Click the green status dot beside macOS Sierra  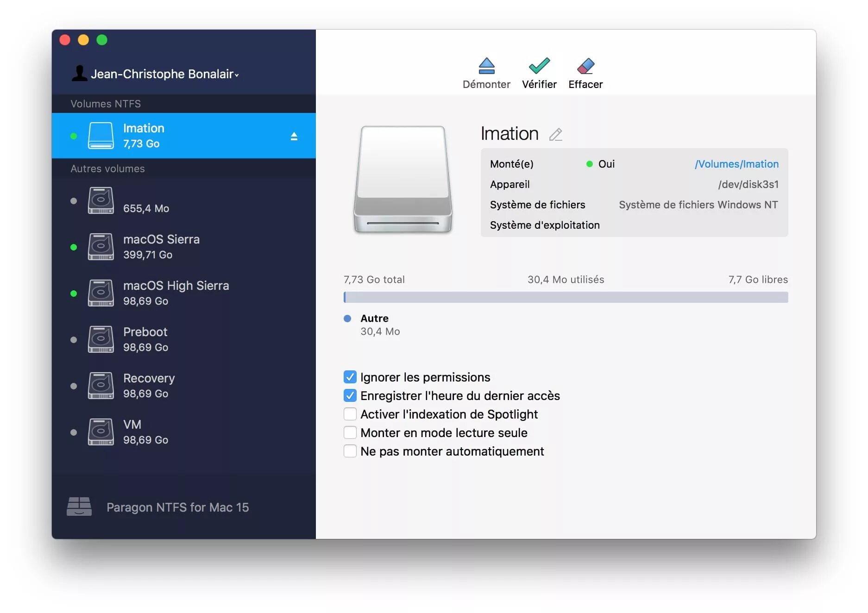click(74, 247)
